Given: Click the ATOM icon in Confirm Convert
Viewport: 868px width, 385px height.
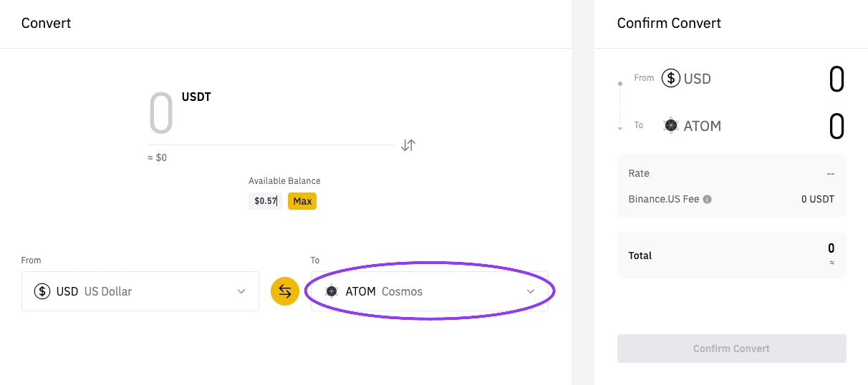Looking at the screenshot, I should [671, 125].
